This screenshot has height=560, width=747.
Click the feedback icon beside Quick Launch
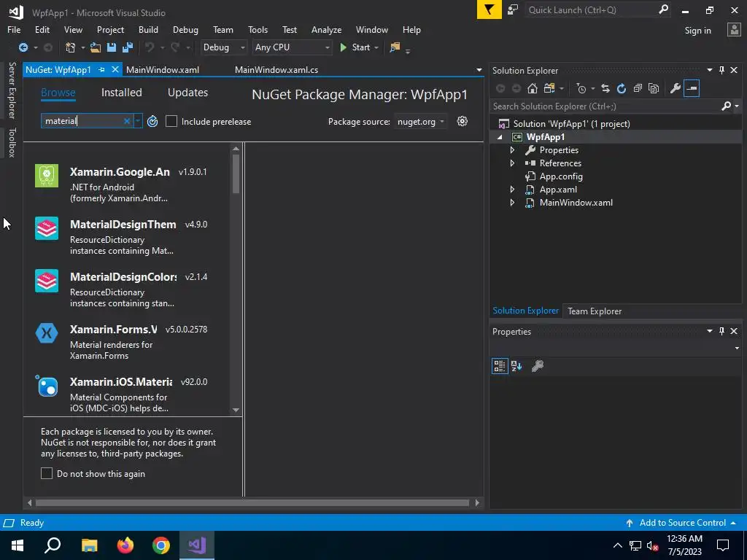513,9
